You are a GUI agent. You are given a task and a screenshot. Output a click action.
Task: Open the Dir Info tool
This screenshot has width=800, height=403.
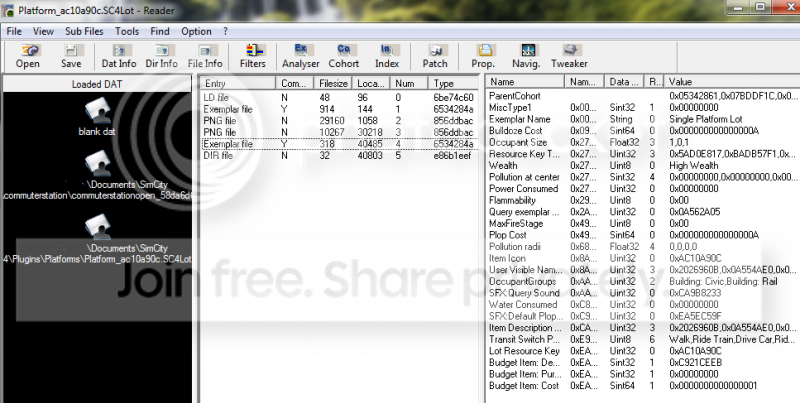[x=161, y=56]
